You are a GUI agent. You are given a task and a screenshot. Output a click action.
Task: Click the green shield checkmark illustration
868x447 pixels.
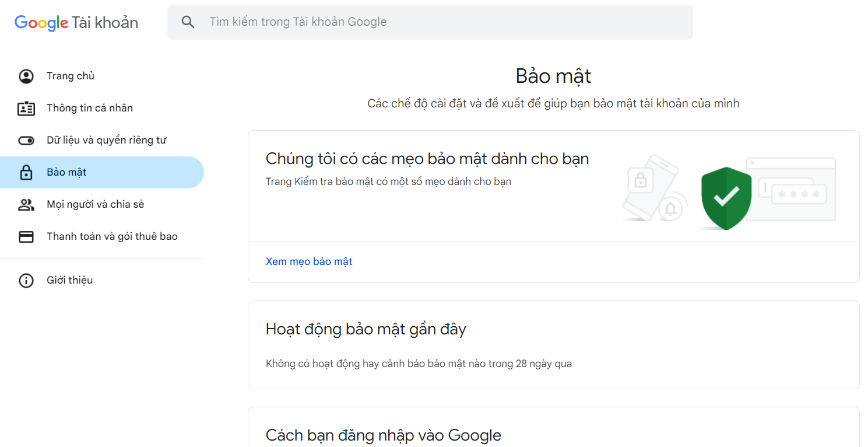coord(726,198)
